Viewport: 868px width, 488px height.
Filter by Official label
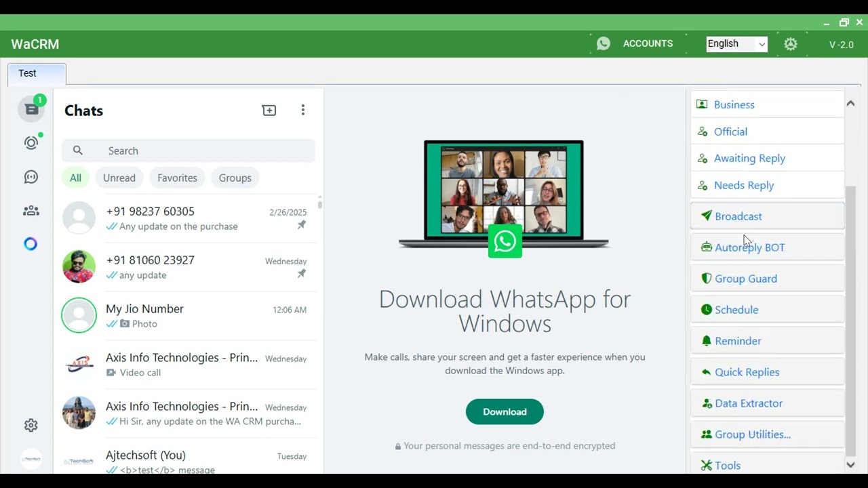[x=767, y=131]
